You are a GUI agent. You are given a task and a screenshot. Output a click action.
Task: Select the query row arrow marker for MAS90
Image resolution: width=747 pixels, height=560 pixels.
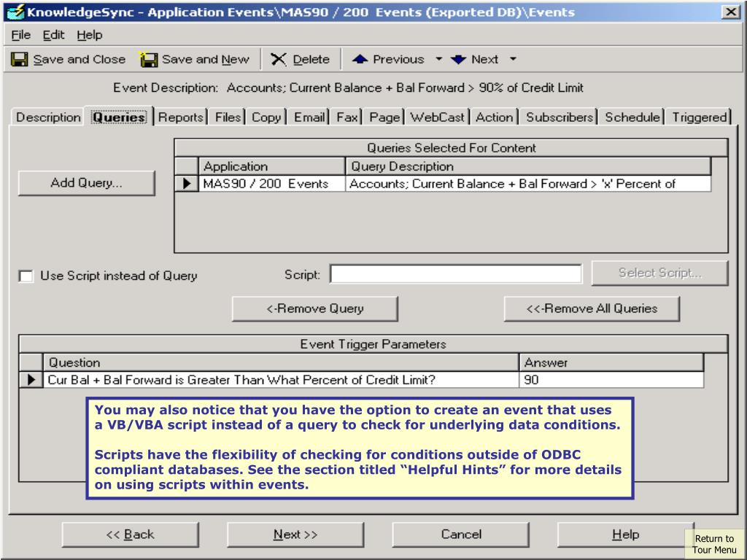[x=186, y=183]
